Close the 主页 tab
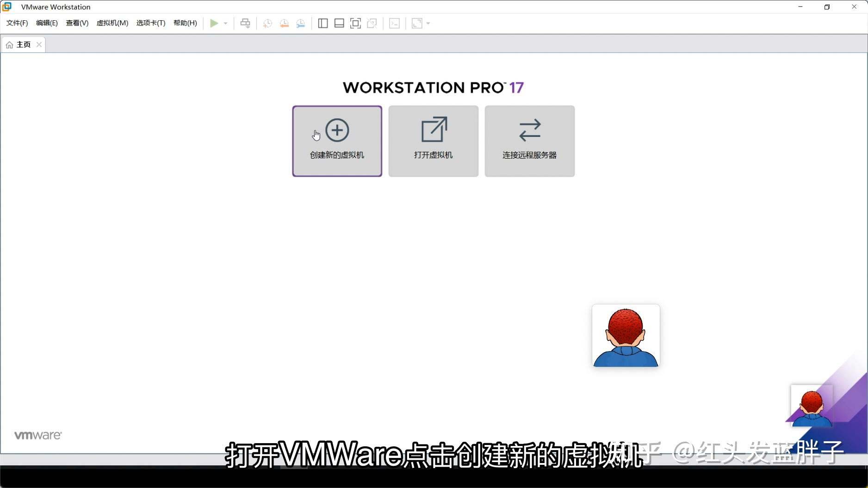 39,44
